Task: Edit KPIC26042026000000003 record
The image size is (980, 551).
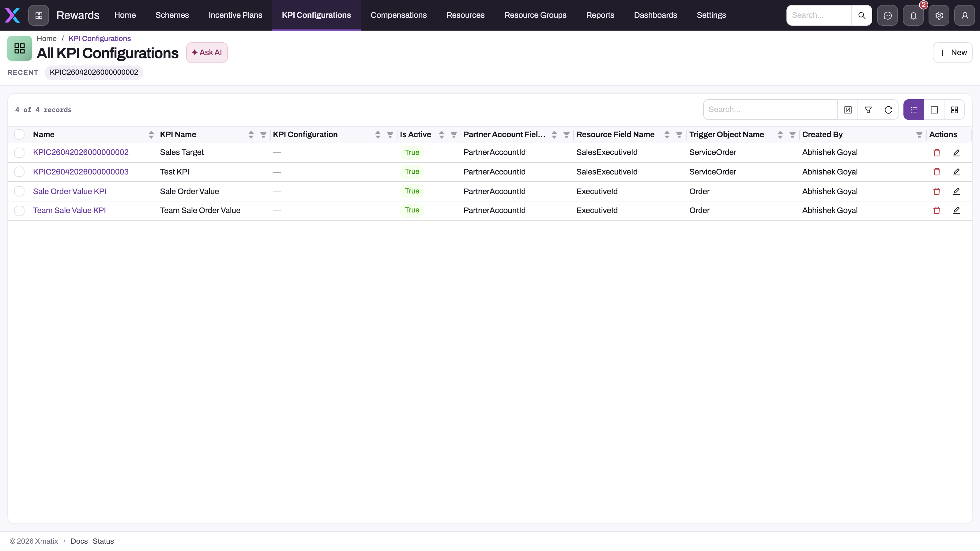Action: tap(956, 172)
